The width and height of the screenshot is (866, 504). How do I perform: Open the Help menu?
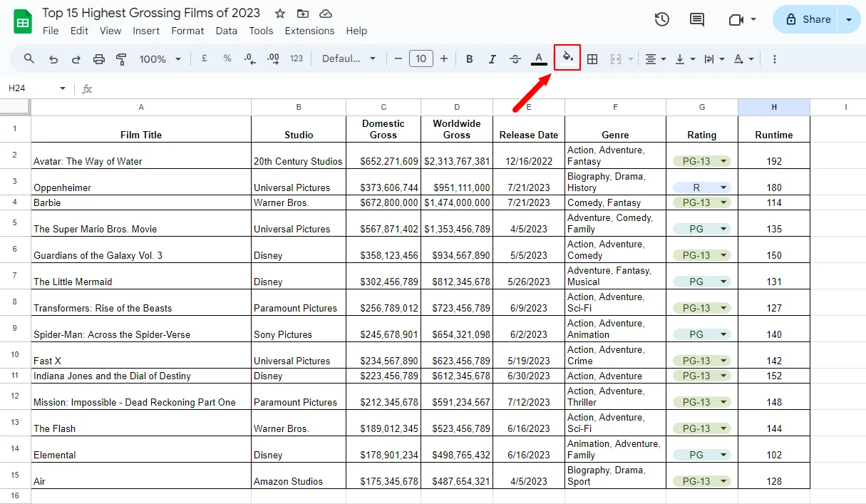(356, 31)
